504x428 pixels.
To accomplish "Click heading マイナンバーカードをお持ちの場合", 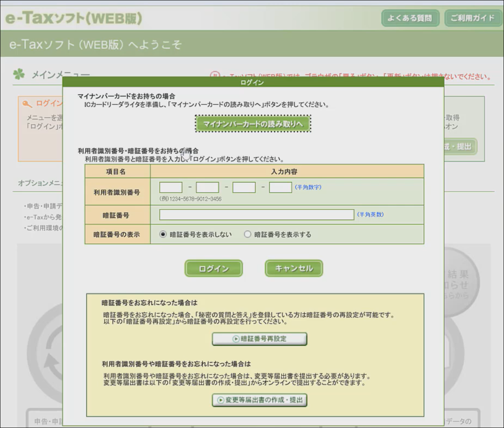I will point(127,96).
